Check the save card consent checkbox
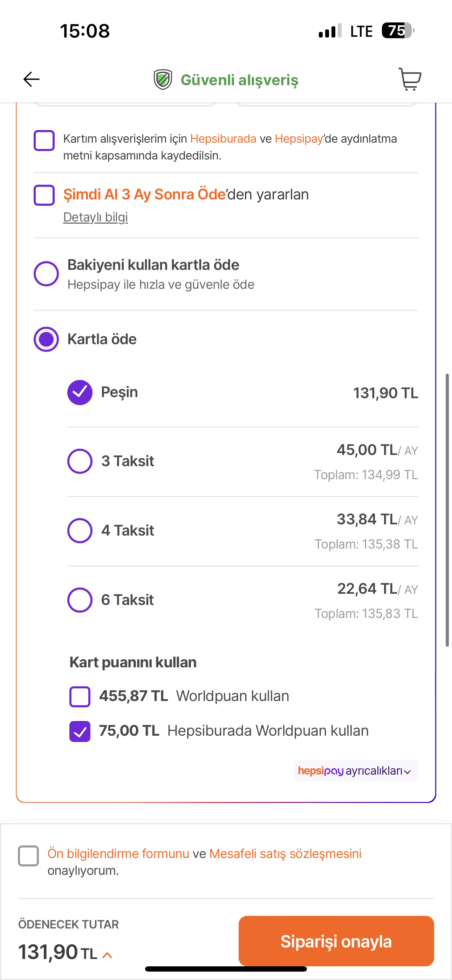This screenshot has width=452, height=980. (x=44, y=141)
